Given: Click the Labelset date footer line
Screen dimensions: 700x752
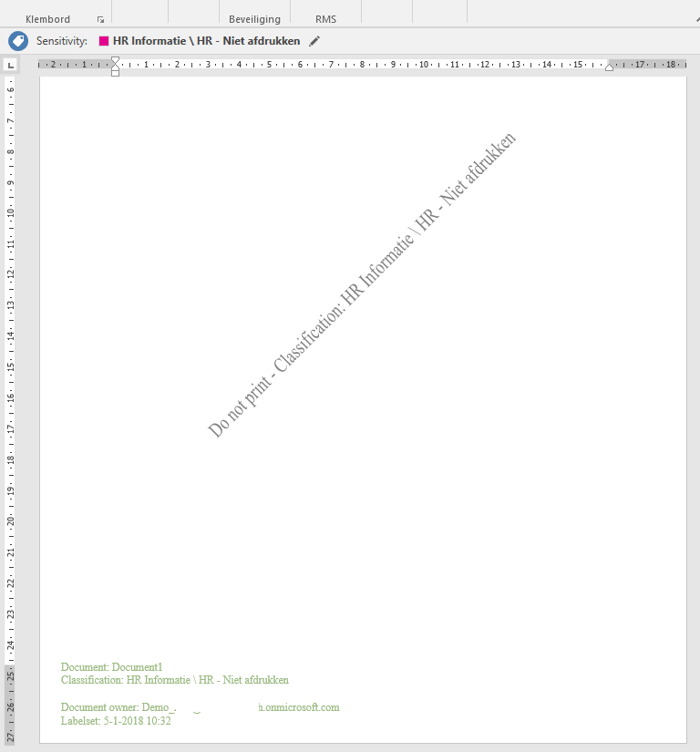Looking at the screenshot, I should point(116,721).
